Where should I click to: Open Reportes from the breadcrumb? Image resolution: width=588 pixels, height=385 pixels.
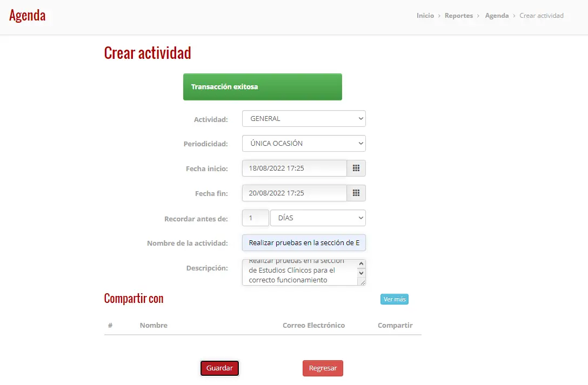pyautogui.click(x=459, y=15)
